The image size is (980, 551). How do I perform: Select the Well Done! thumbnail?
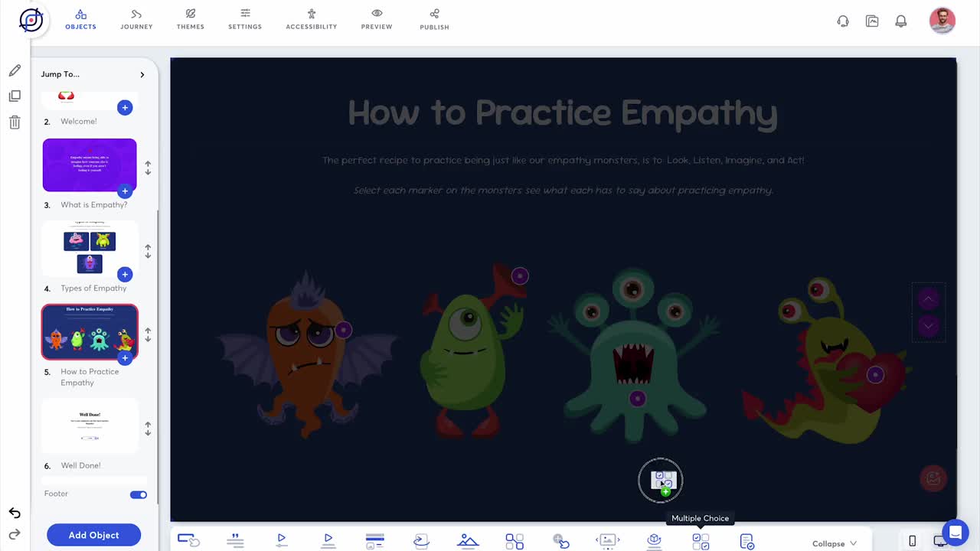tap(90, 425)
